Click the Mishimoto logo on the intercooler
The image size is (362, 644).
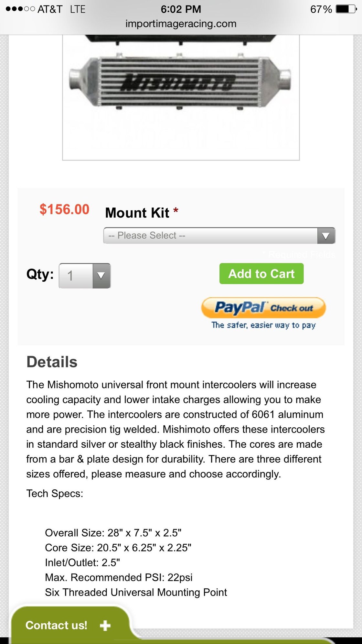coord(178,82)
